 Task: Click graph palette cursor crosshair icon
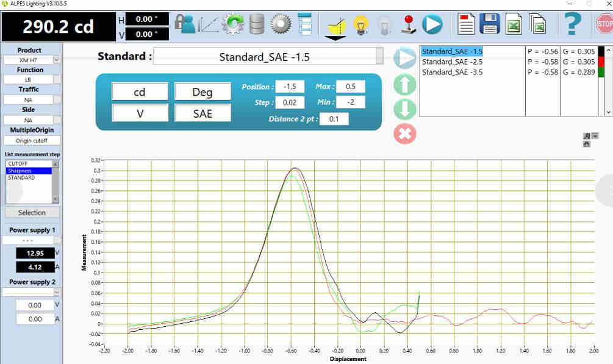(595, 136)
